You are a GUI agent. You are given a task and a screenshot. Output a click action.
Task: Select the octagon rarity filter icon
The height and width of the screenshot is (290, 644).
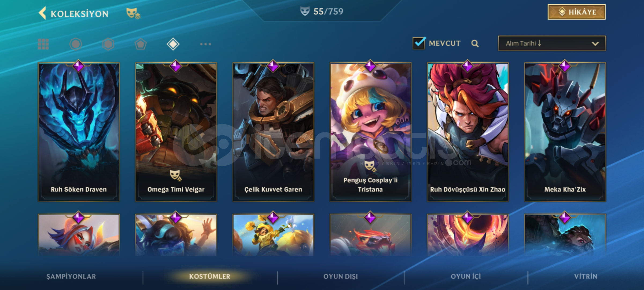tap(76, 44)
